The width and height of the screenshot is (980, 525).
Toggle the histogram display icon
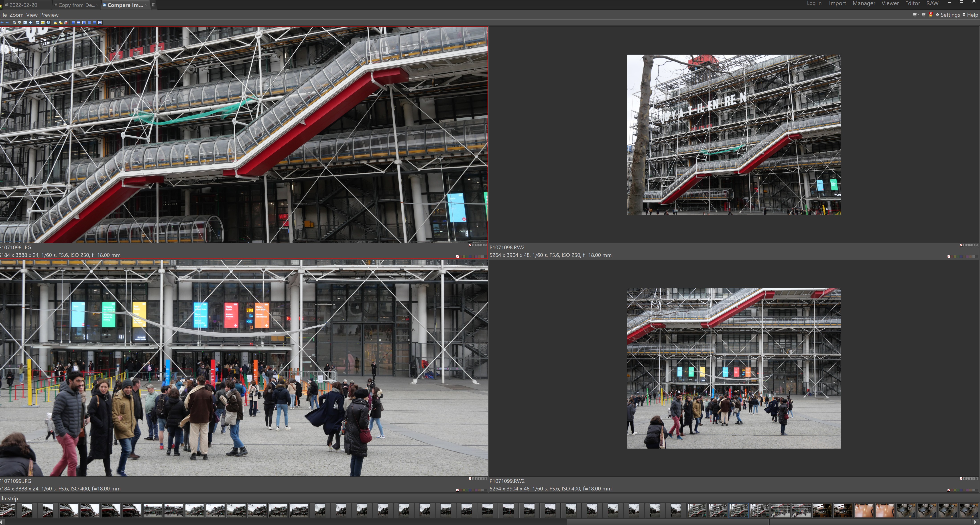coord(38,23)
